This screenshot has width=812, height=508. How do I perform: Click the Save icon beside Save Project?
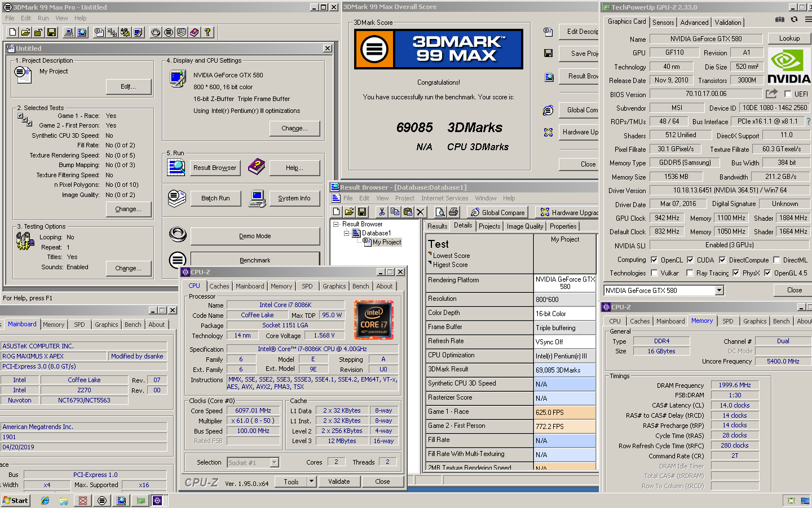tap(548, 53)
